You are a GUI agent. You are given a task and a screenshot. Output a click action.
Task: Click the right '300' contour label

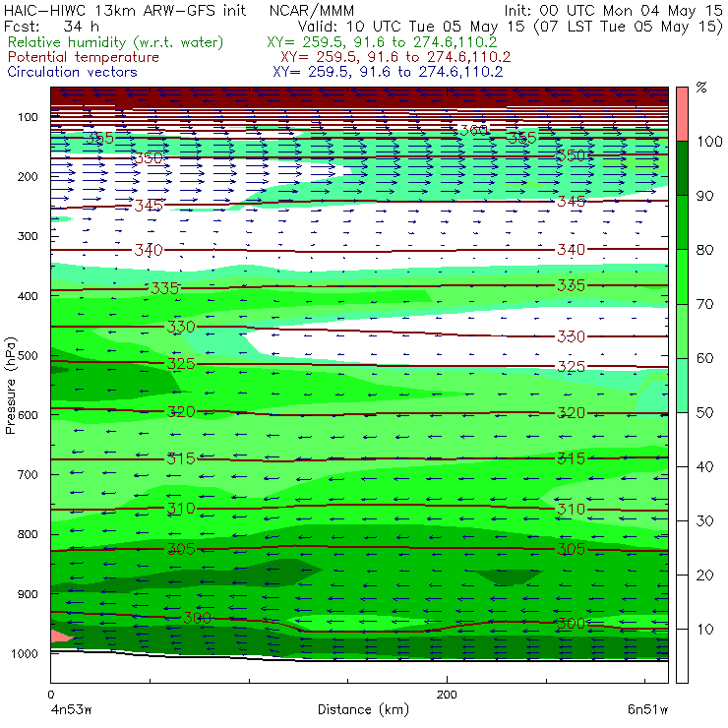(x=571, y=624)
